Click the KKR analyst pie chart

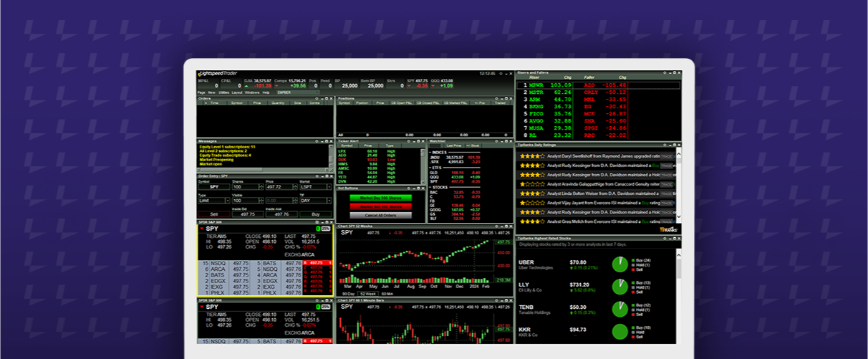[620, 332]
